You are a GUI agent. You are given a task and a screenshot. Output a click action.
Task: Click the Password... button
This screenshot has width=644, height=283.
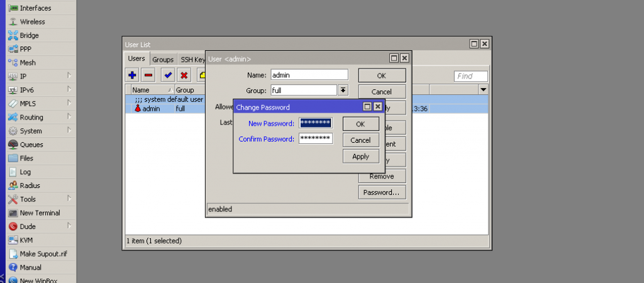click(382, 192)
